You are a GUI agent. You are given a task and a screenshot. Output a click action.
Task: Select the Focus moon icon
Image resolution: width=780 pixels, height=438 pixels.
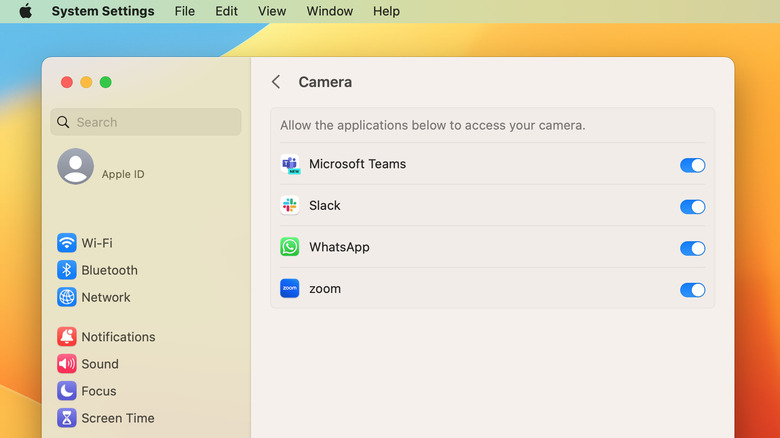[66, 391]
